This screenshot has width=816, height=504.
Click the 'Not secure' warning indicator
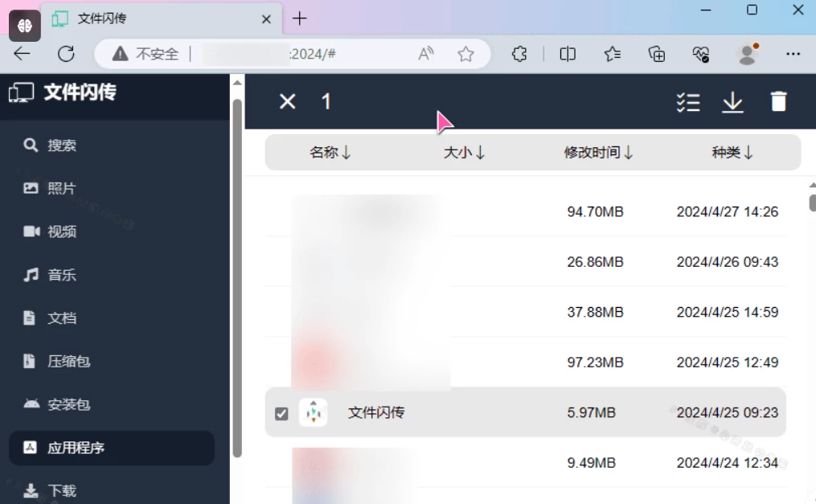(x=146, y=54)
